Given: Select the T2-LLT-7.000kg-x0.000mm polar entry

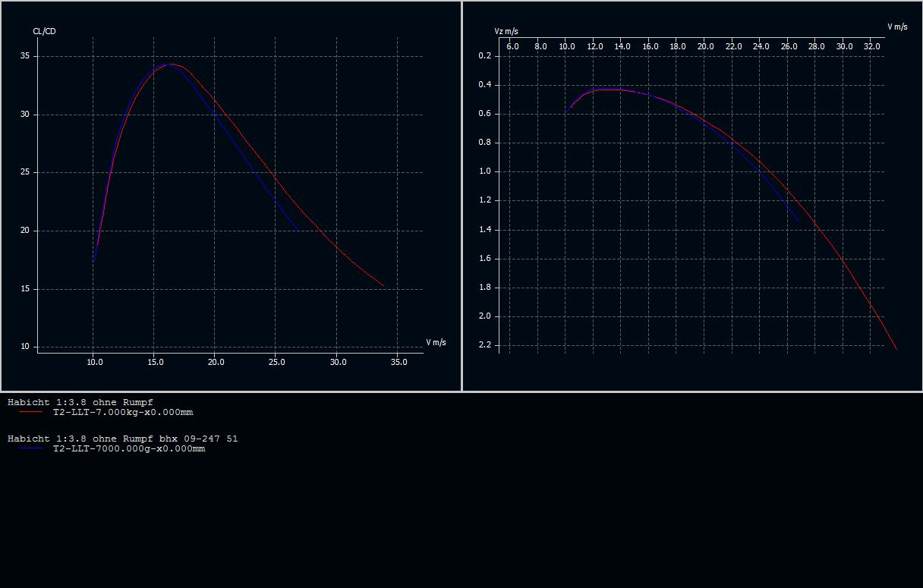Looking at the screenshot, I should point(122,413).
